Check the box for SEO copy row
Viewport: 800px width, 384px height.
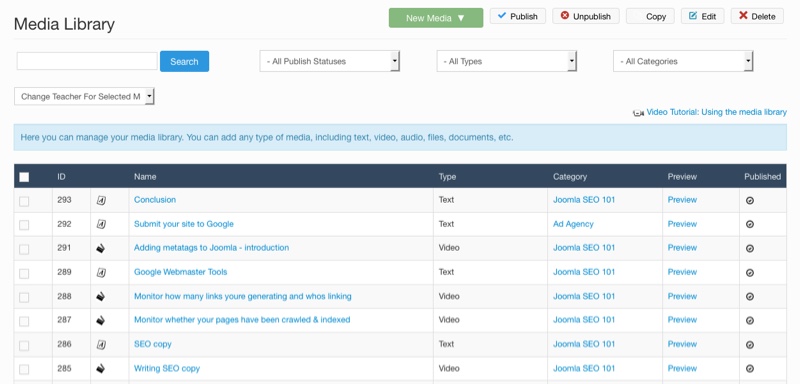24,345
